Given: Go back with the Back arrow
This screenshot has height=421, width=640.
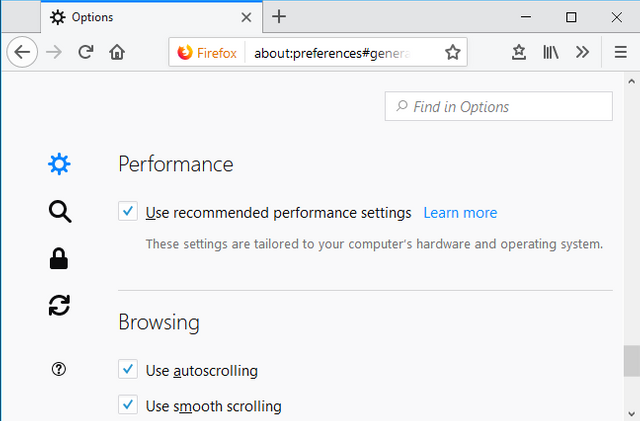Looking at the screenshot, I should [22, 52].
